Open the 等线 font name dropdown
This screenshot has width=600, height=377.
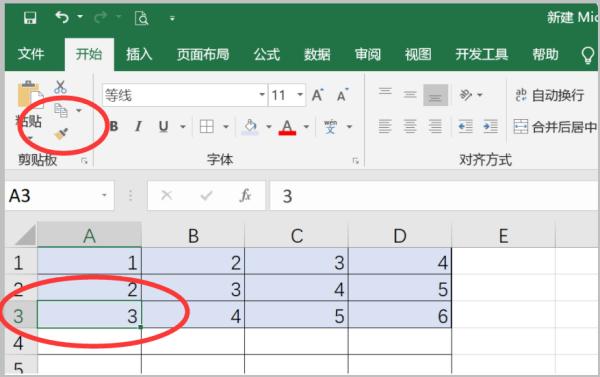(262, 95)
